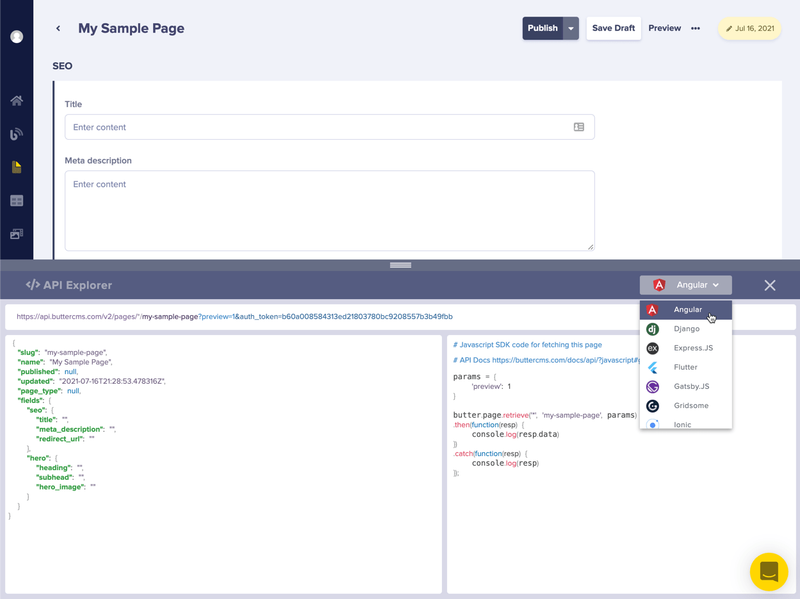This screenshot has width=800, height=599.
Task: Click the panel divider handle
Action: (401, 265)
